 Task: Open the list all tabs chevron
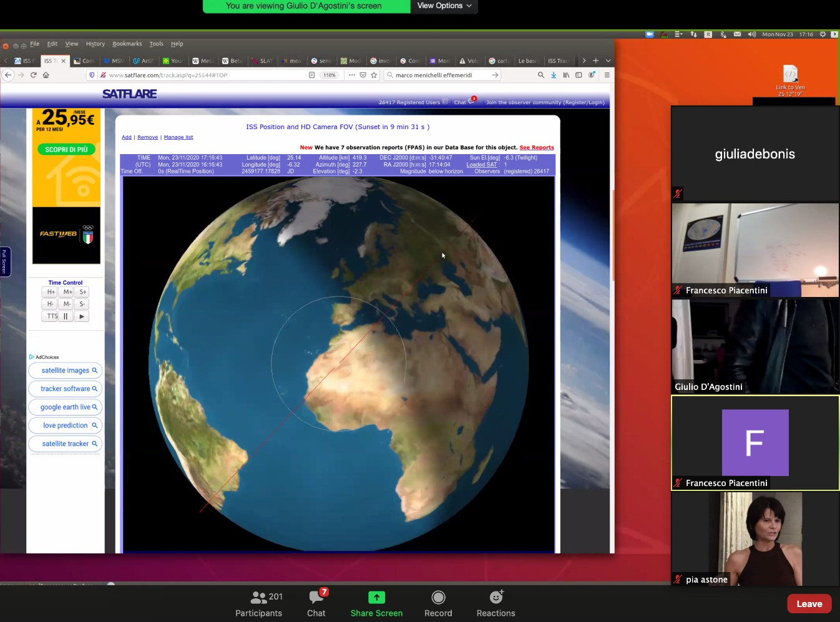tap(608, 61)
